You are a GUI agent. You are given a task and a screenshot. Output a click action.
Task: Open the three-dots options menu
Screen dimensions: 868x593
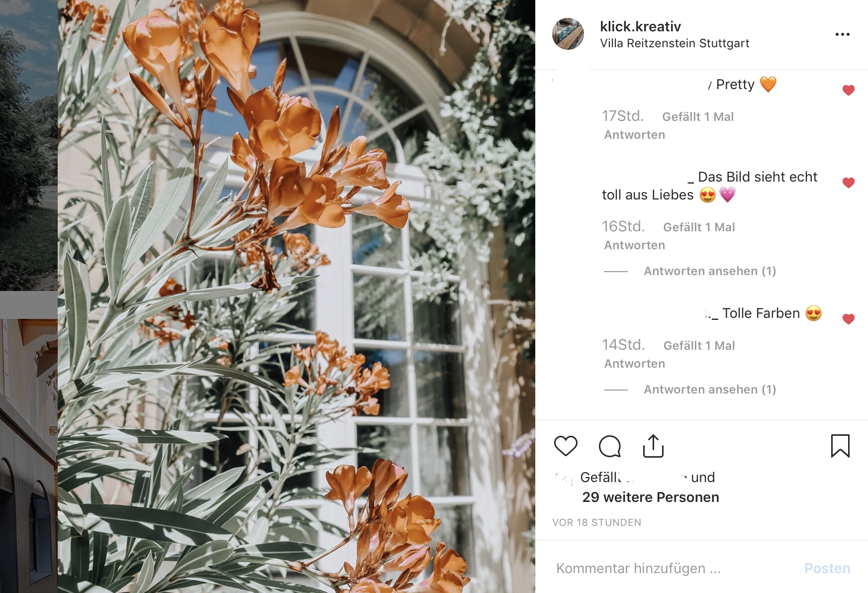843,34
